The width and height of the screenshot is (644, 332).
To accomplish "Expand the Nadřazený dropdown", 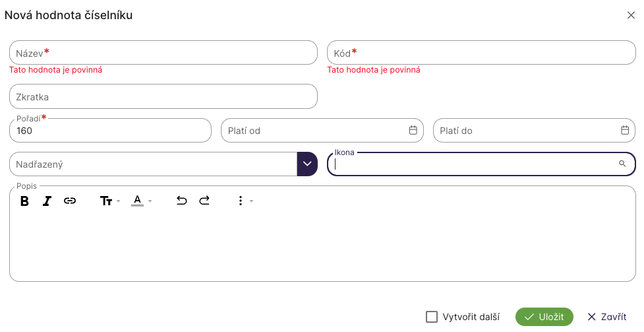I will click(x=307, y=164).
